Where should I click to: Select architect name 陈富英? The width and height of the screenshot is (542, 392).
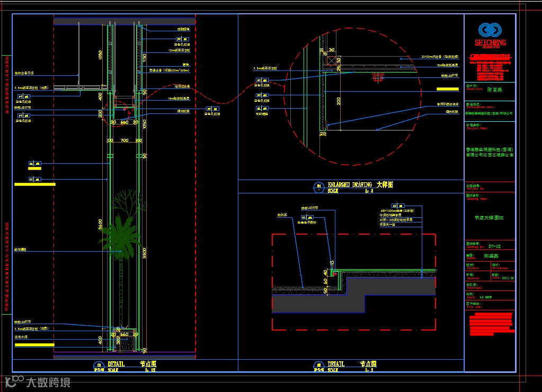point(495,90)
